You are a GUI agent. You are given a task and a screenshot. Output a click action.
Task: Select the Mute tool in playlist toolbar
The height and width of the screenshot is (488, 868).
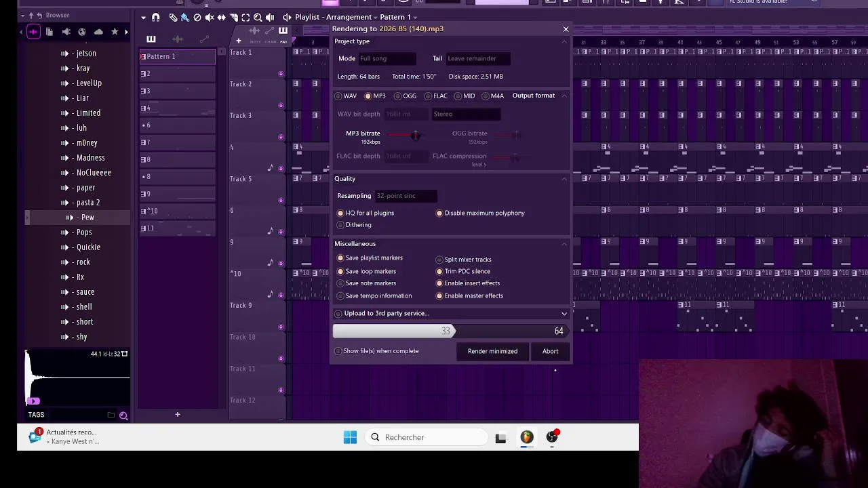pyautogui.click(x=210, y=17)
